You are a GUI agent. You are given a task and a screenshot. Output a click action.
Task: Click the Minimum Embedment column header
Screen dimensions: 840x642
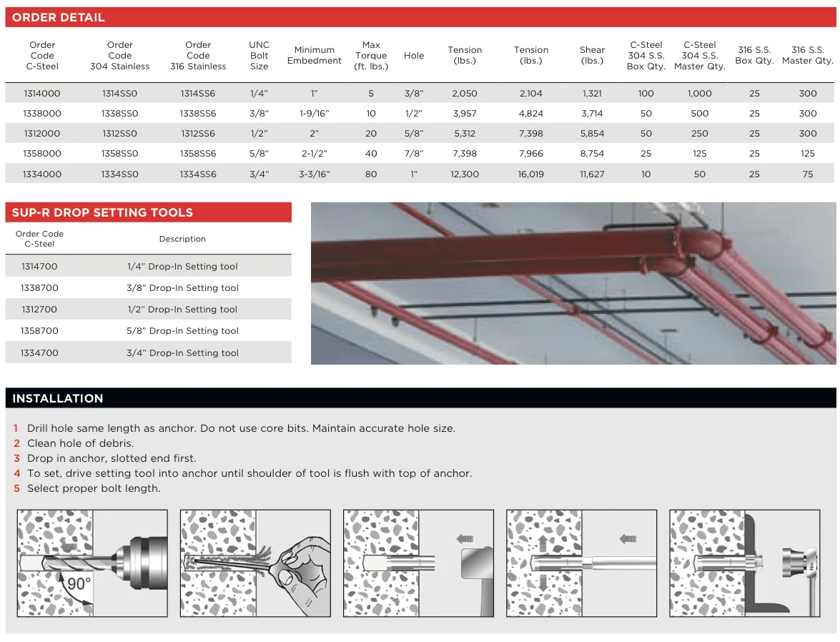(315, 56)
